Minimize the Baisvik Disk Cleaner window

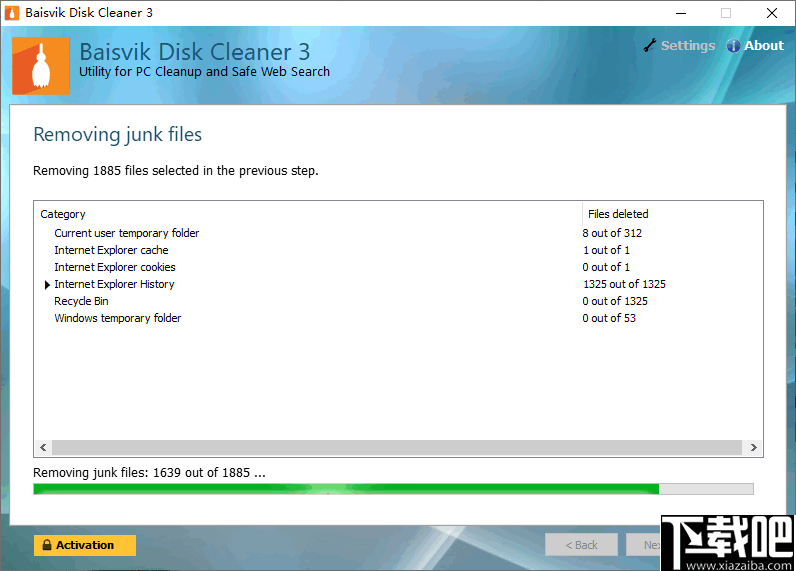pos(681,13)
